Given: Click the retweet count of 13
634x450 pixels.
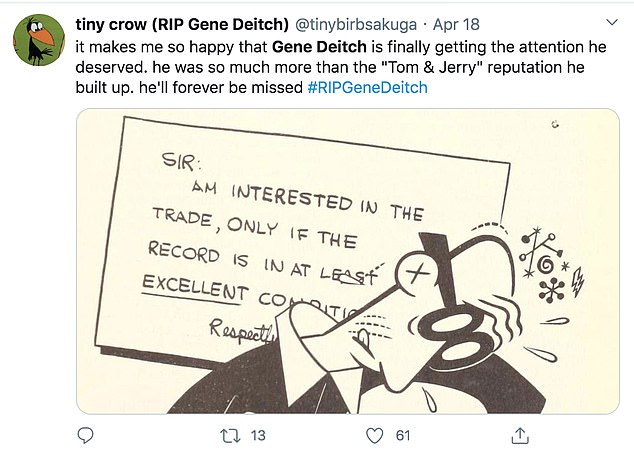Looking at the screenshot, I should pos(256,435).
